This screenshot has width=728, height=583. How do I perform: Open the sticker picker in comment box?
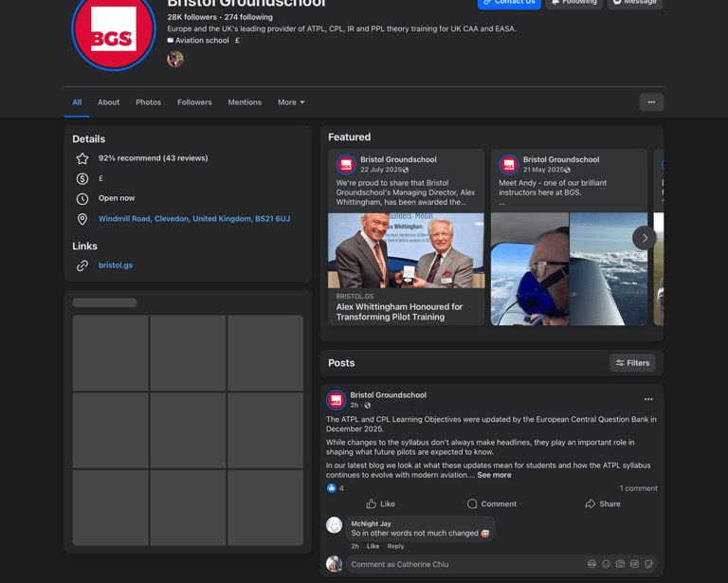(648, 564)
